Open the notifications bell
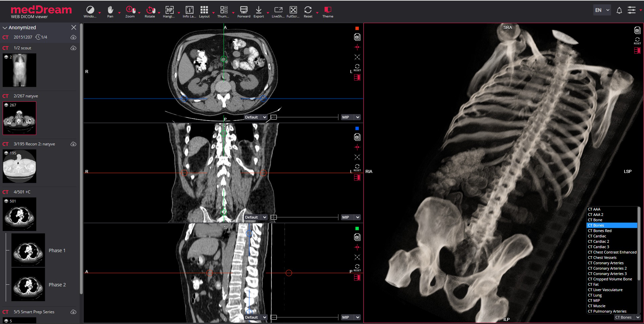The width and height of the screenshot is (644, 324). [619, 10]
